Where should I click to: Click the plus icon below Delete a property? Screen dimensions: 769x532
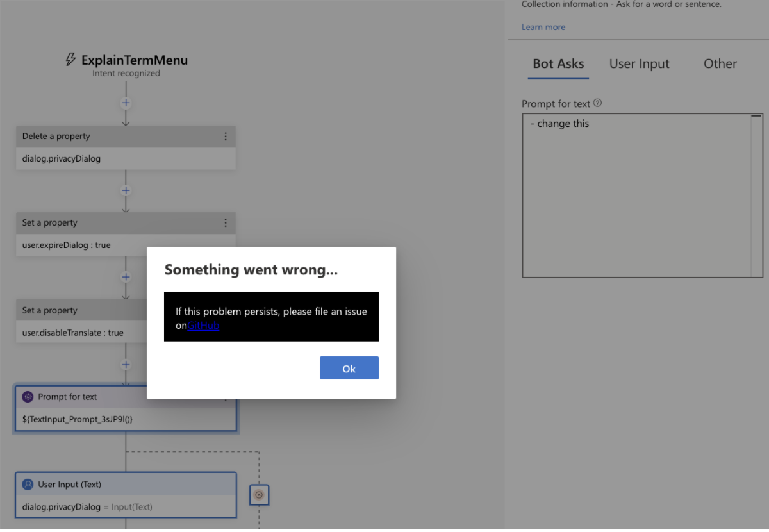[x=126, y=190]
